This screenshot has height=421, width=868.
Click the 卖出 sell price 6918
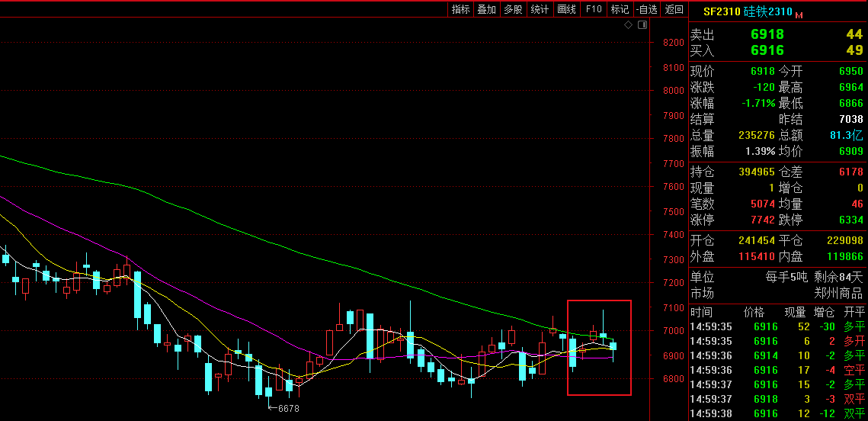click(x=767, y=34)
